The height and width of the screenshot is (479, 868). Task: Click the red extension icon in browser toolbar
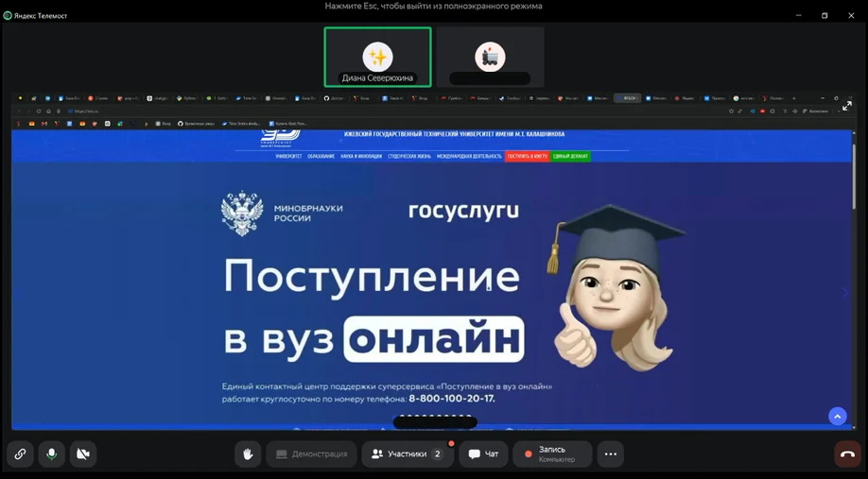(762, 111)
